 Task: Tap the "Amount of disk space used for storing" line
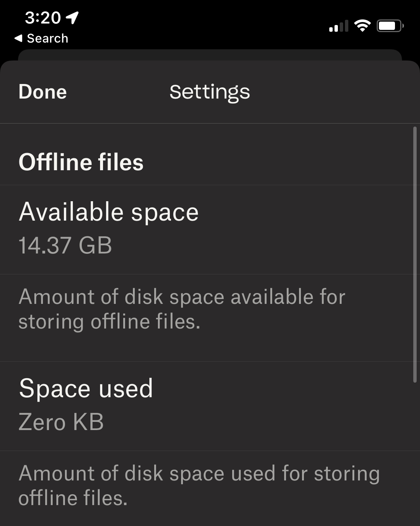199,473
